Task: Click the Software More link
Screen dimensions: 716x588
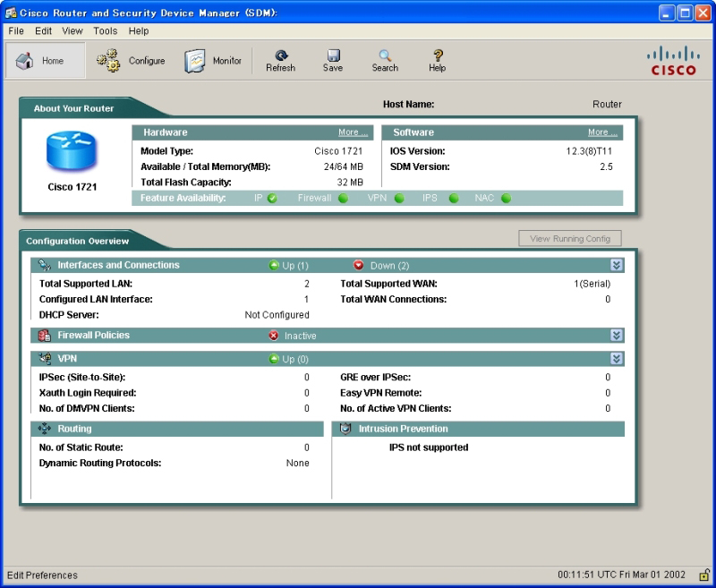Action: click(x=602, y=132)
